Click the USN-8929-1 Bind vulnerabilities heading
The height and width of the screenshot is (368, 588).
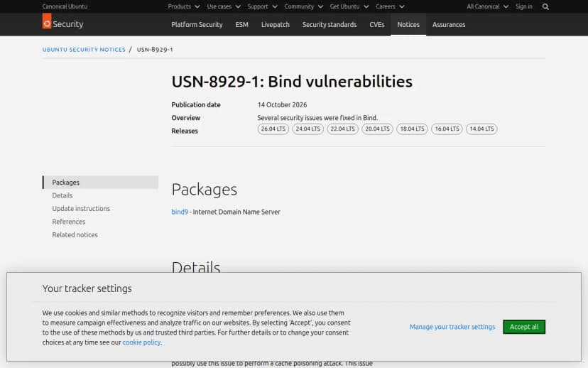[292, 82]
